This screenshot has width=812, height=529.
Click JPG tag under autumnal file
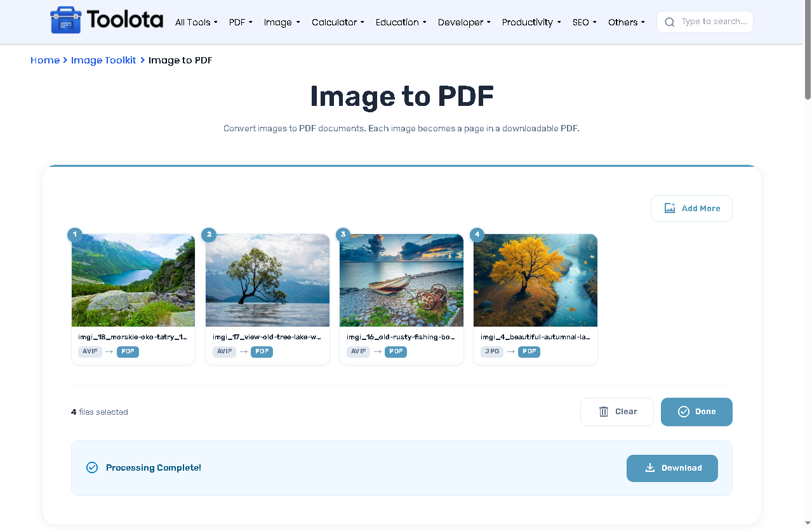pos(492,351)
